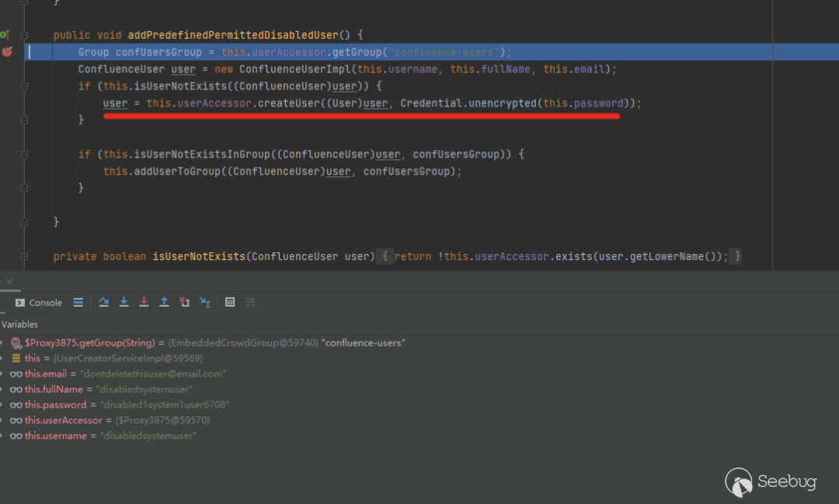Click the createUser method call in code
The width and height of the screenshot is (839, 504).
coord(286,103)
